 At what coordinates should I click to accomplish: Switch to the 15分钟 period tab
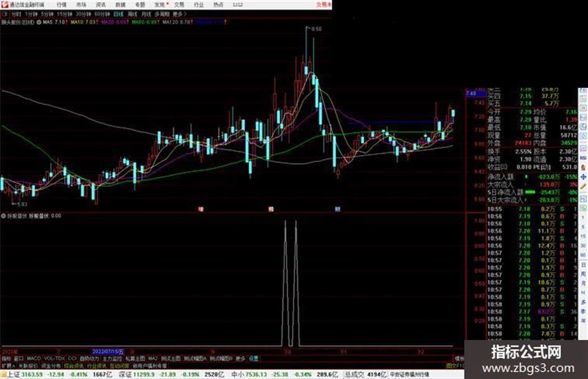[x=65, y=14]
